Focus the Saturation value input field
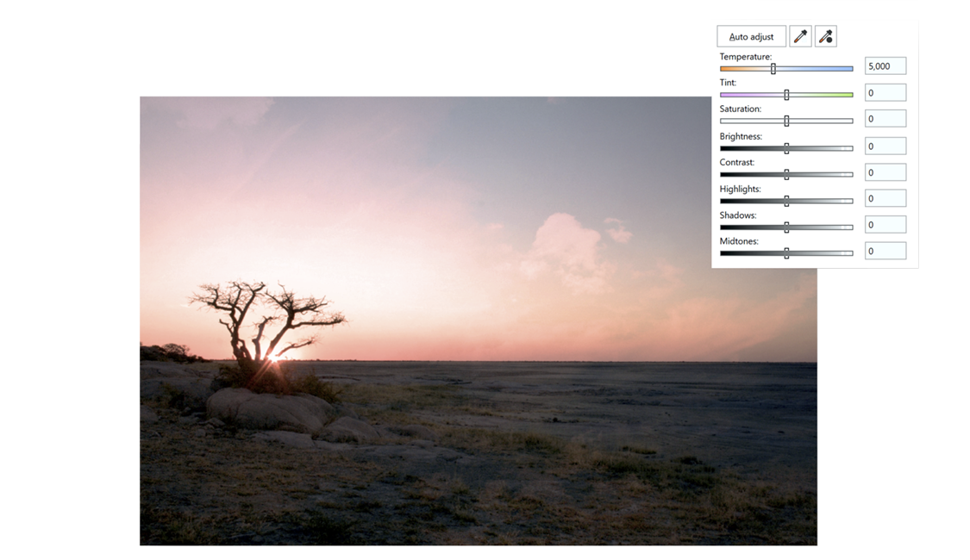Image resolution: width=970 pixels, height=560 pixels. click(885, 119)
